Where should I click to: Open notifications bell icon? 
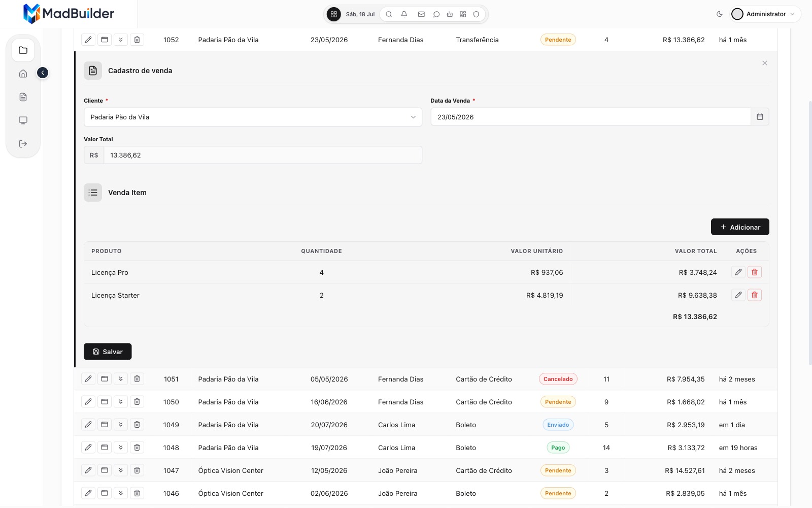pyautogui.click(x=404, y=14)
